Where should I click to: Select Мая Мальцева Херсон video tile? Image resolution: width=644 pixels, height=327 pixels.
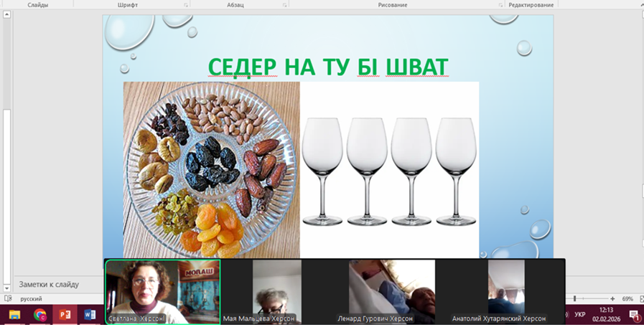276,292
